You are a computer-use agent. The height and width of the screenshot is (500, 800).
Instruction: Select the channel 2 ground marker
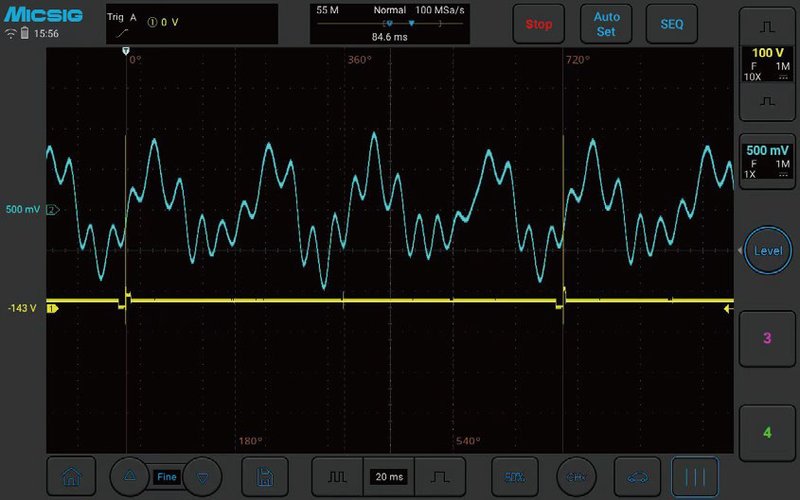pos(53,209)
